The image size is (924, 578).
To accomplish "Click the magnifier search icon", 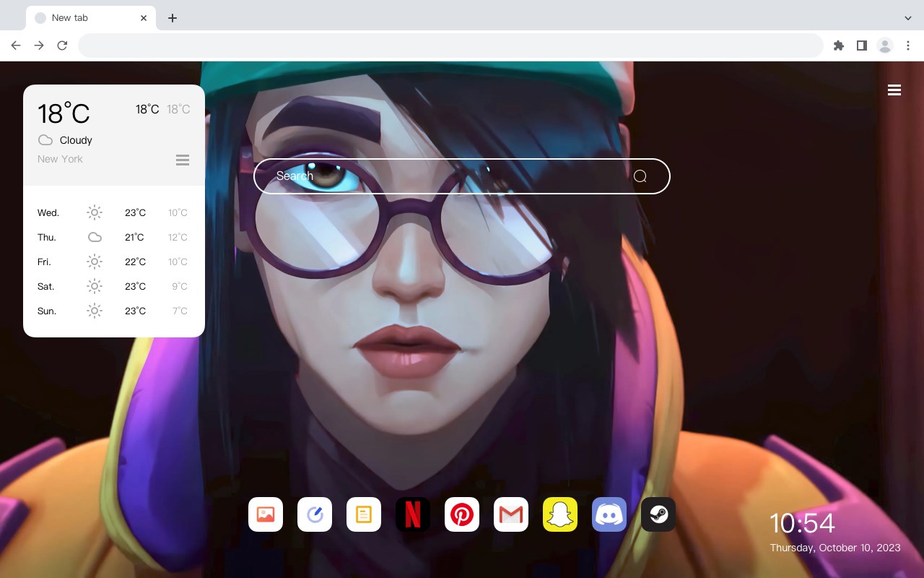I will 640,176.
